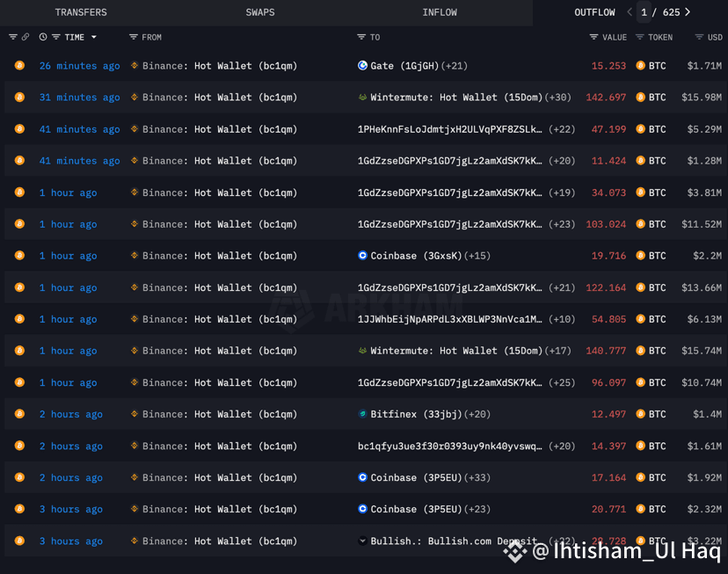Open address 1JJWhbEijNpARPdL3xXBLWP3NnVca1M
This screenshot has width=728, height=574.
[449, 319]
